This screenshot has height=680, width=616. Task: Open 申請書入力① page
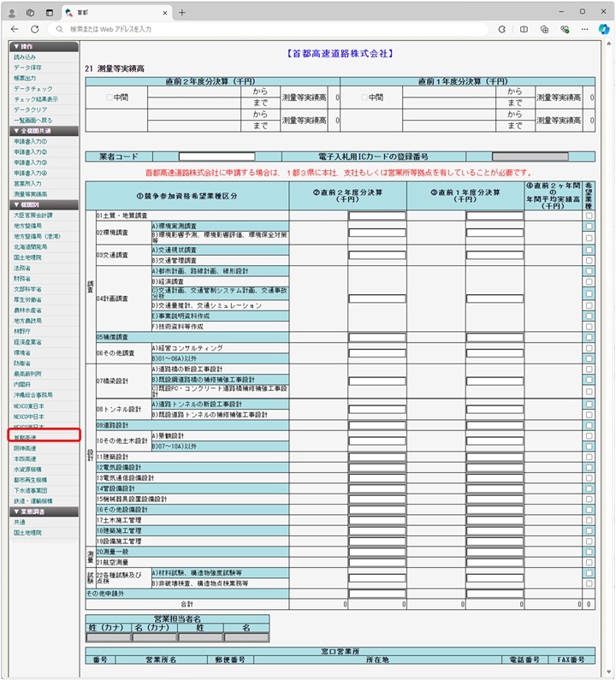tap(30, 141)
